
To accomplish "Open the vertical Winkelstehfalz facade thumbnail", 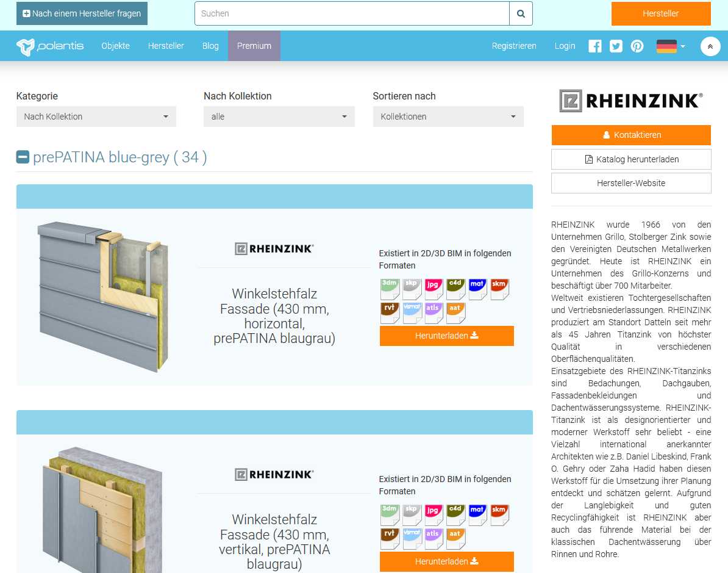I will (x=102, y=510).
